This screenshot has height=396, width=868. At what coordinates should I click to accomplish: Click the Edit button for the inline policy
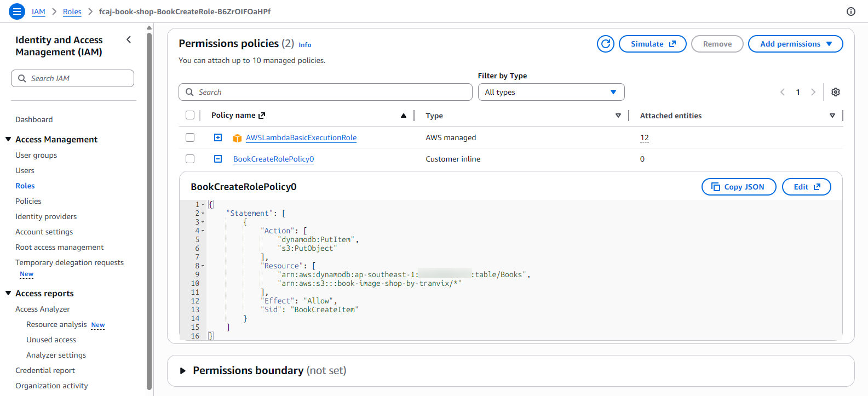pos(806,187)
